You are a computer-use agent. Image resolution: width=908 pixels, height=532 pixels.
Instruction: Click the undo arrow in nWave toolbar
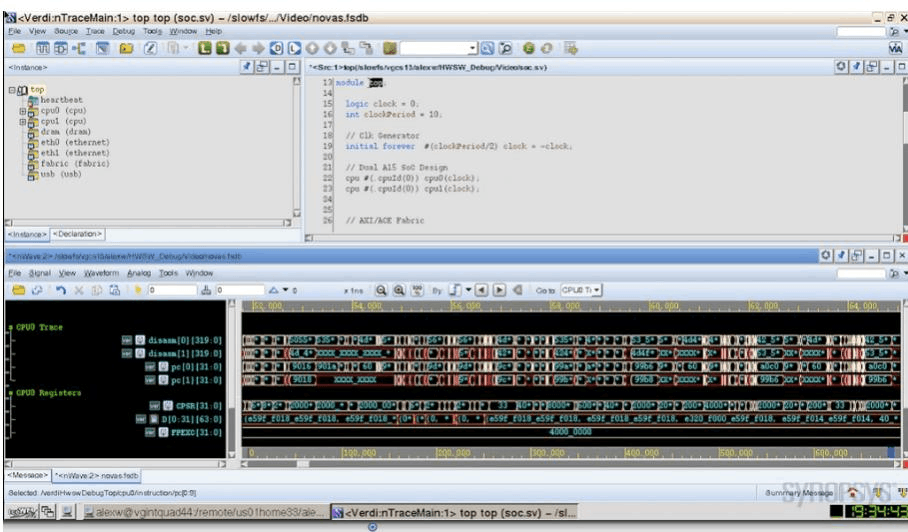coord(60,290)
